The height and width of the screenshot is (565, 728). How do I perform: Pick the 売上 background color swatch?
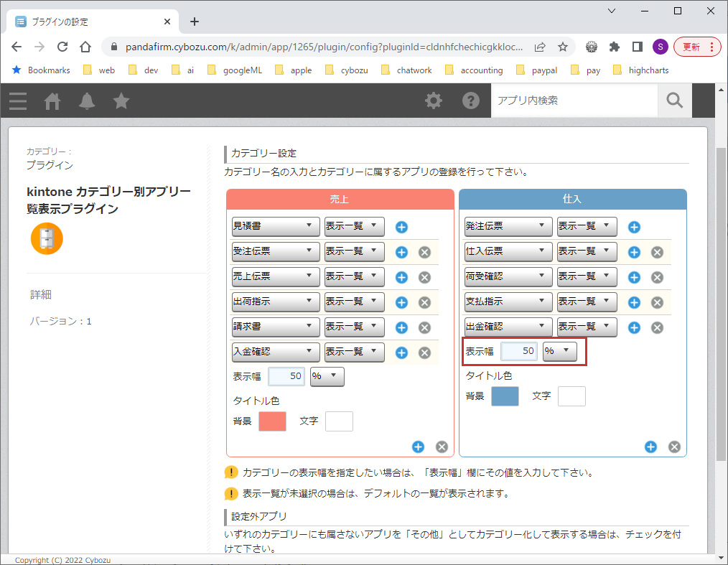(272, 421)
